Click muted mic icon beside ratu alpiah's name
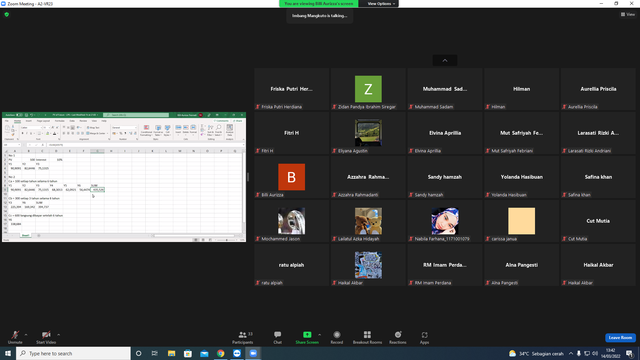The height and width of the screenshot is (360, 640). tap(258, 282)
